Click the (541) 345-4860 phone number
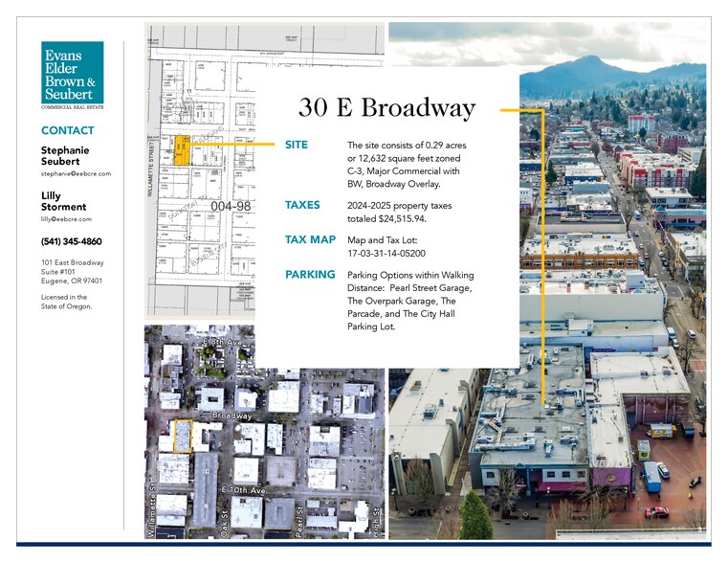Image resolution: width=728 pixels, height=563 pixels. pyautogui.click(x=72, y=241)
